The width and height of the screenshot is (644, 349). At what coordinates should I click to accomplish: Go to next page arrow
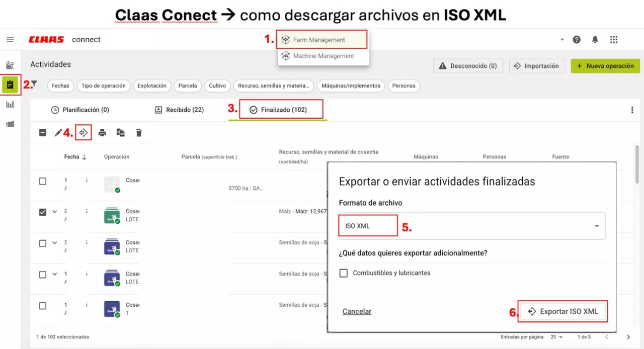tap(628, 337)
